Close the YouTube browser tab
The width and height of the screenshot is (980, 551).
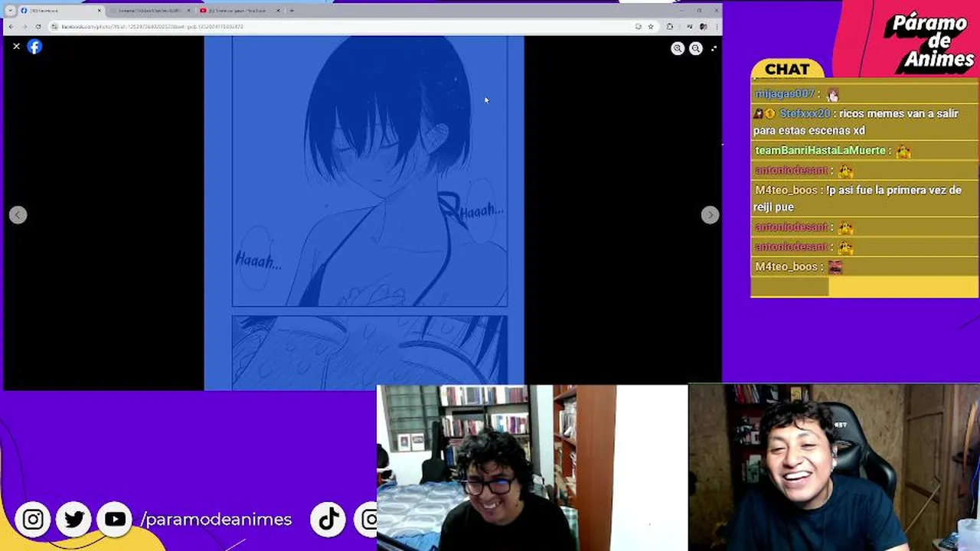(278, 11)
